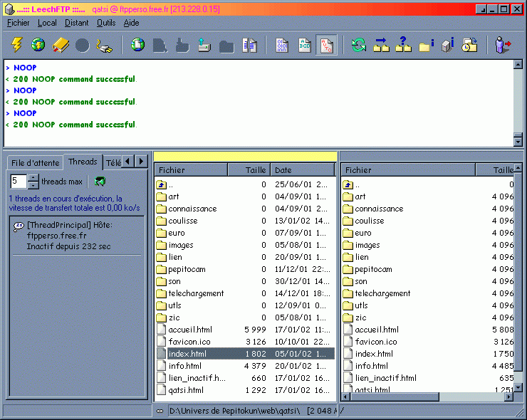The height and width of the screenshot is (420, 527).
Task: Select binary transfer mode icon
Action: pyautogui.click(x=281, y=46)
